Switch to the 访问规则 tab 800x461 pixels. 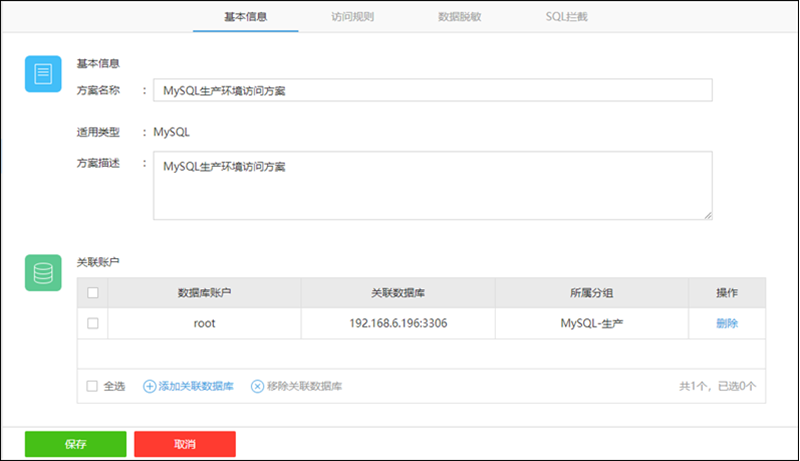tap(352, 17)
